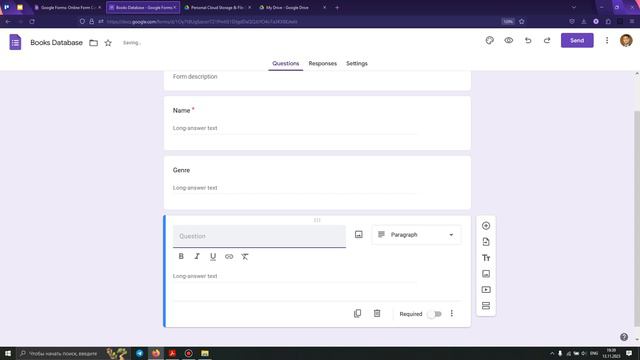Show hidden system tray icons
This screenshot has width=640, height=360.
[x=552, y=353]
